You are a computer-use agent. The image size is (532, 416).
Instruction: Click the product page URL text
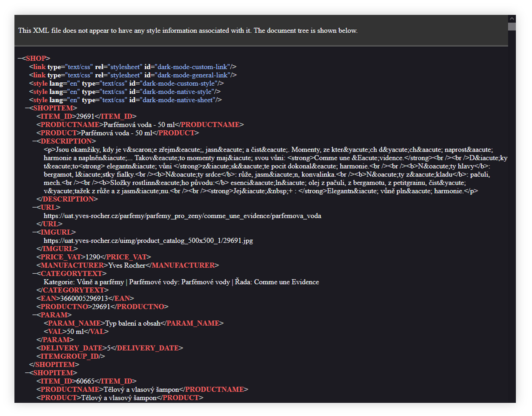click(x=182, y=216)
